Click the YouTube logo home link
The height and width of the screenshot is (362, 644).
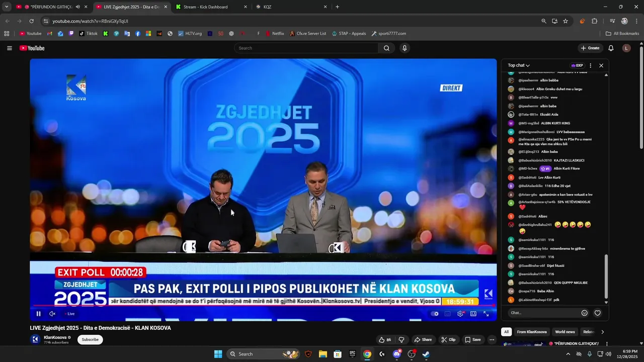click(x=32, y=48)
